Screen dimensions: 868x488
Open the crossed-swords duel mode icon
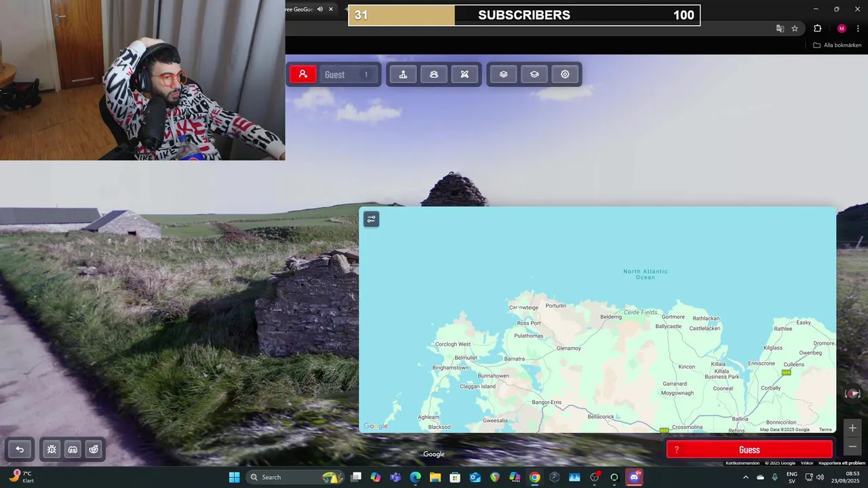point(465,75)
